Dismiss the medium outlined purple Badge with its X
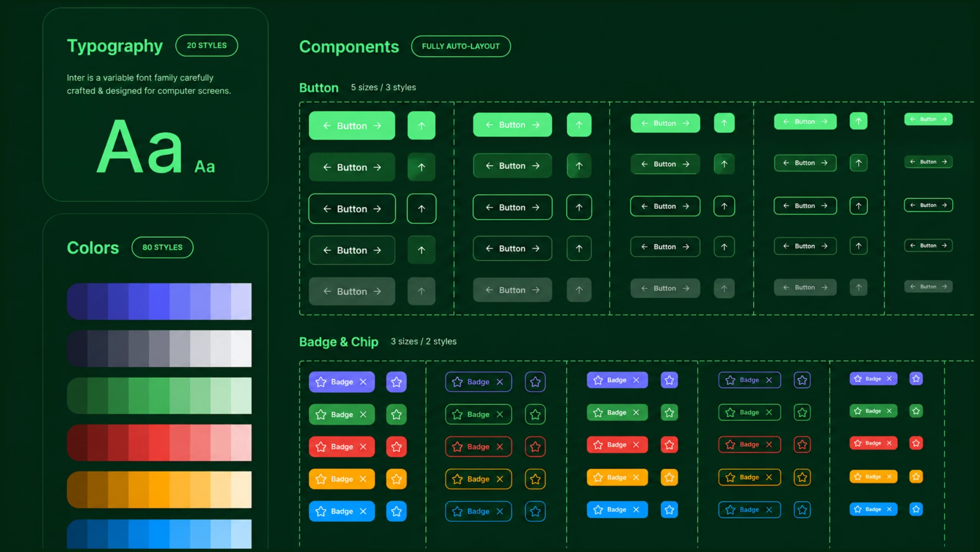The image size is (980, 552). [769, 380]
